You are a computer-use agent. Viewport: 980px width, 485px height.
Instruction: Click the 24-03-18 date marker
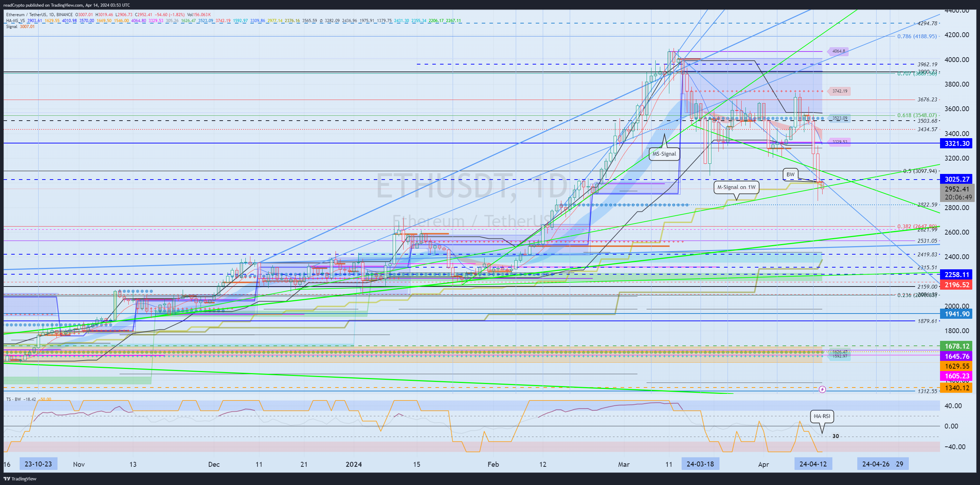click(700, 464)
